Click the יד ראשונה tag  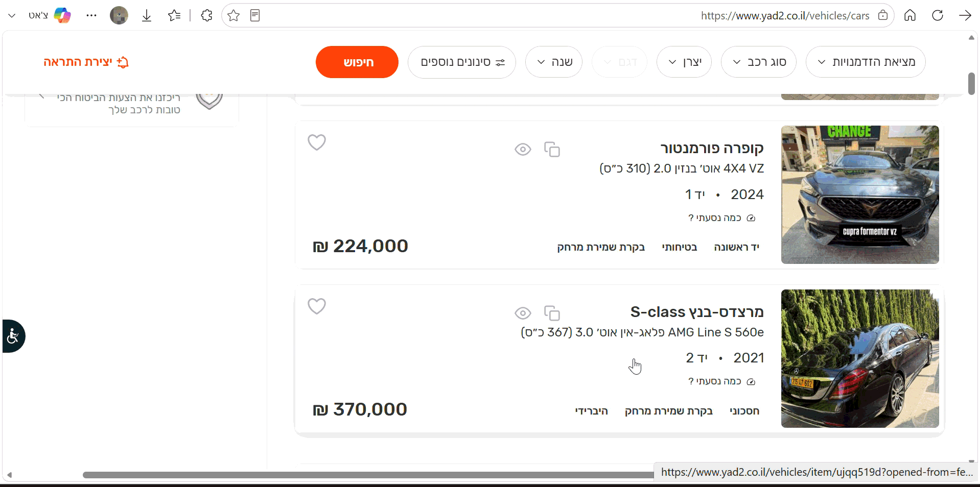coord(736,247)
